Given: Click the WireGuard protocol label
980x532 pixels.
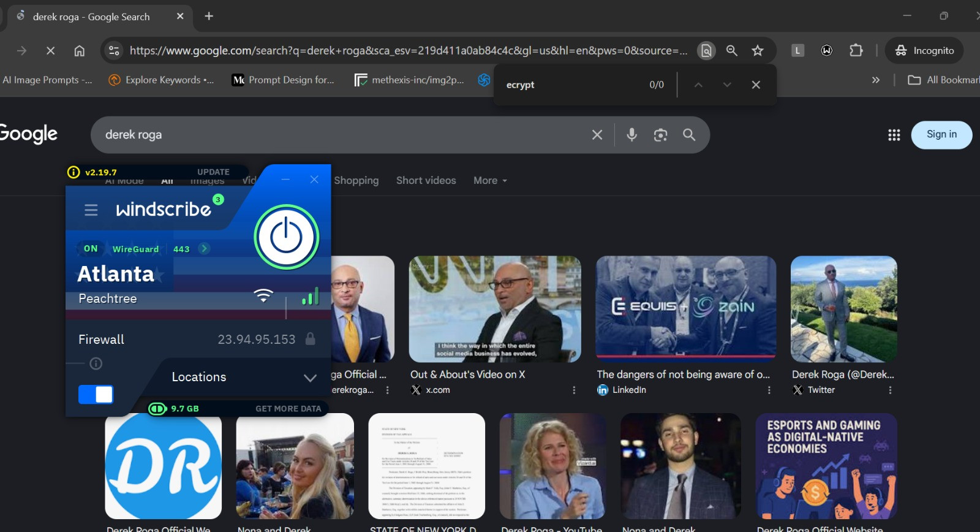Looking at the screenshot, I should click(135, 249).
